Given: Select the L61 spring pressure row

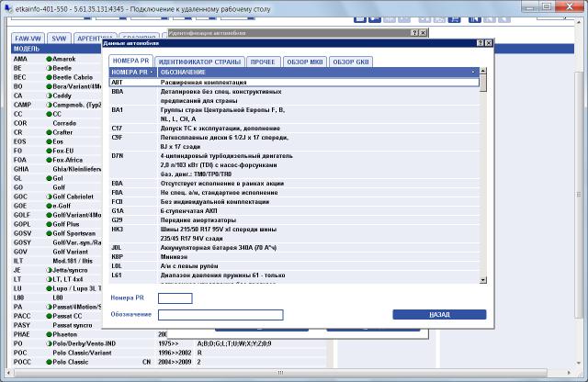Looking at the screenshot, I should coord(294,277).
